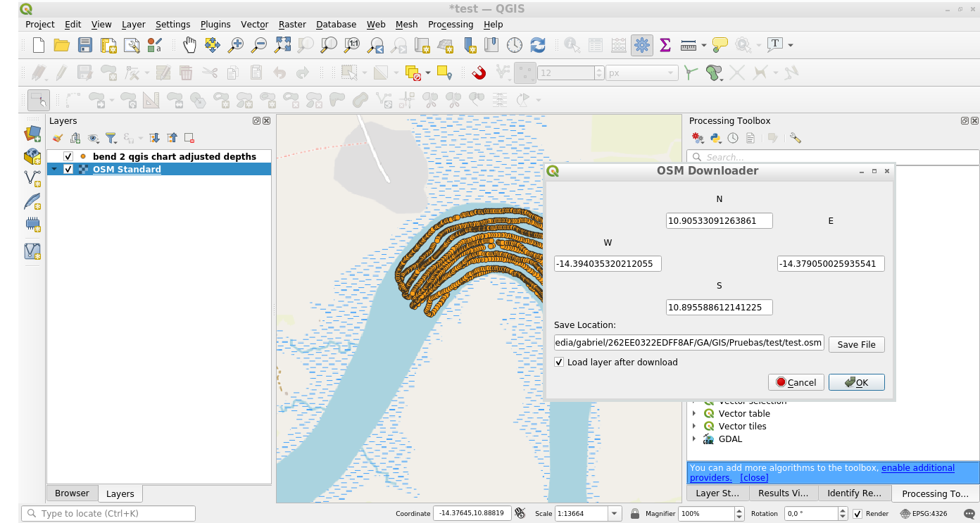Save project with the floppy disk icon
The height and width of the screenshot is (523, 980).
tap(85, 45)
